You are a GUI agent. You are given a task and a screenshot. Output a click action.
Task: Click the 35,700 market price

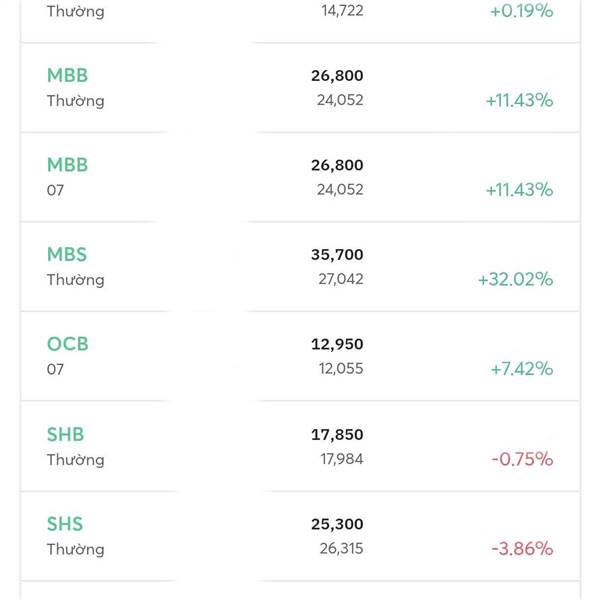click(337, 255)
